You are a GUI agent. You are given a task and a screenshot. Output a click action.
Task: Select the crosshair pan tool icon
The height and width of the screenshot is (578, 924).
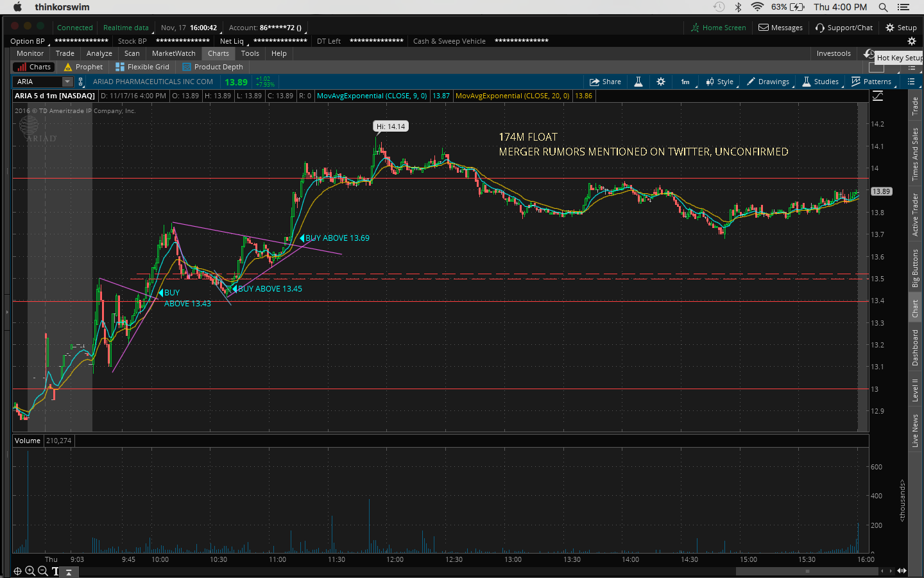(17, 571)
